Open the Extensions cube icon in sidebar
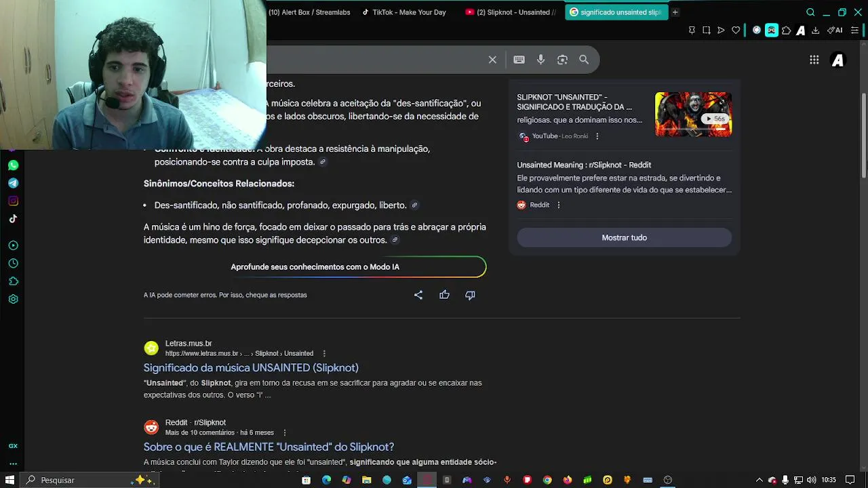 [x=13, y=281]
